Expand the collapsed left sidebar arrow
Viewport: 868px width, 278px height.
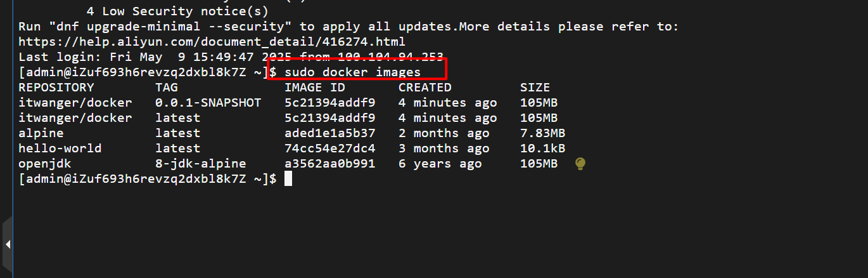pos(8,243)
